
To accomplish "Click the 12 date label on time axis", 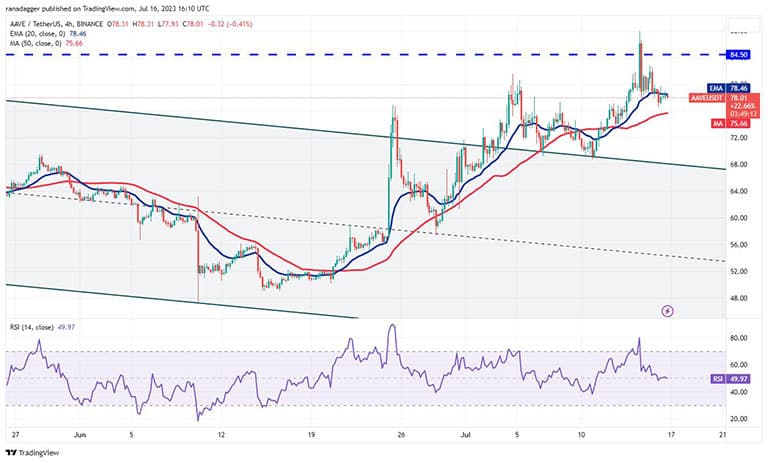I will click(221, 435).
